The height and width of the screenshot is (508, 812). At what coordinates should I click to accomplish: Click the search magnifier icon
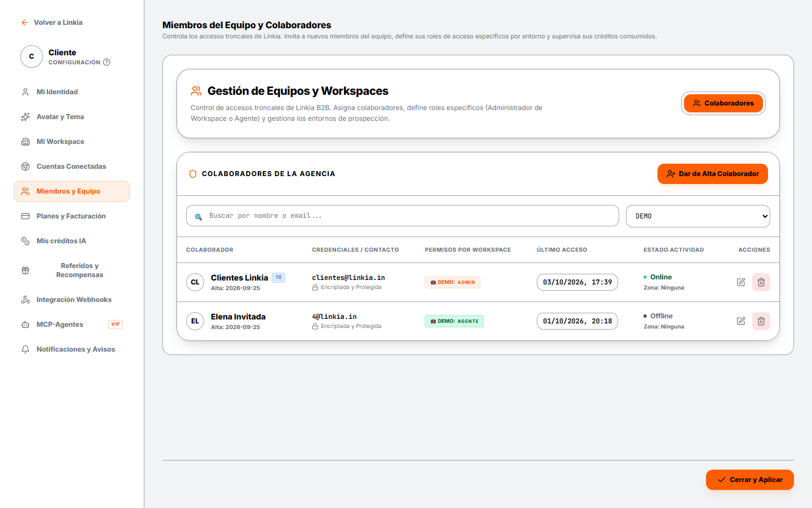(x=198, y=217)
